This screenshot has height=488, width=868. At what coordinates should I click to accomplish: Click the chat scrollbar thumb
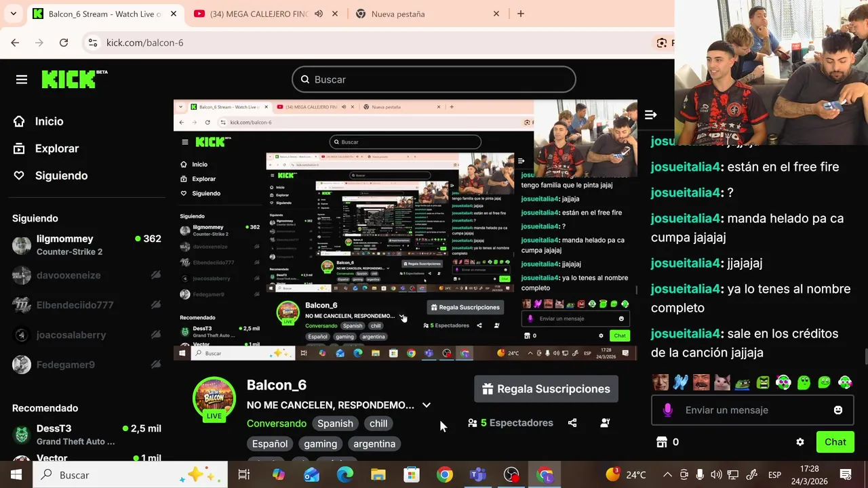tap(865, 357)
